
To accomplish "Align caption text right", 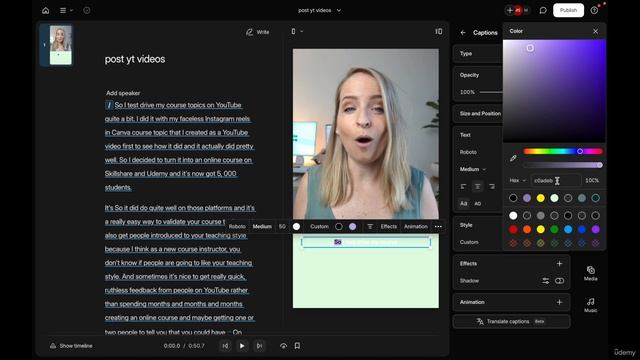I will 492,187.
